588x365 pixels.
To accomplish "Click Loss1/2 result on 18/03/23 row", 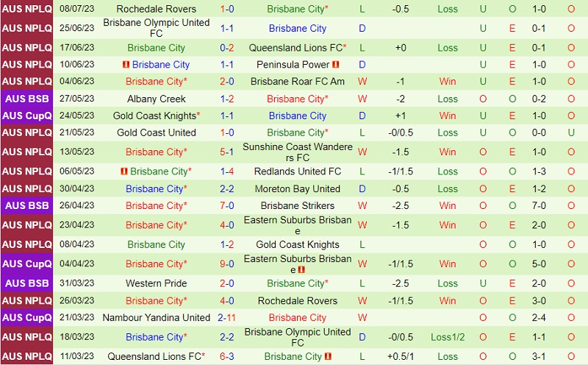I will 448,337.
